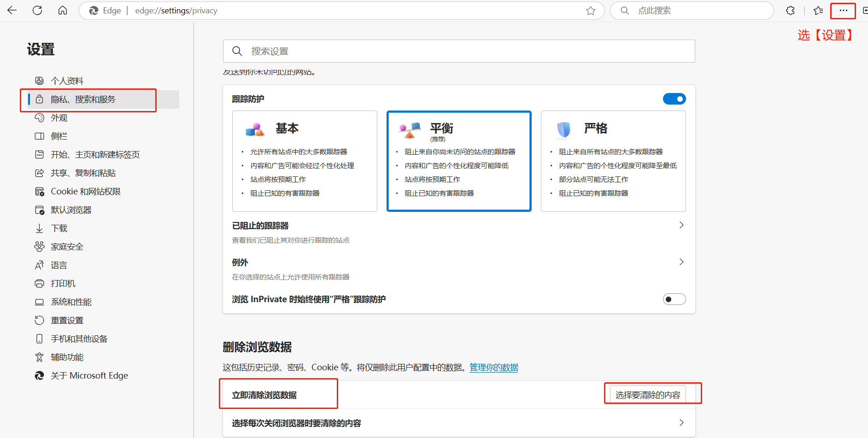The height and width of the screenshot is (438, 868).
Task: Open the 管理你的数据 link
Action: (493, 367)
